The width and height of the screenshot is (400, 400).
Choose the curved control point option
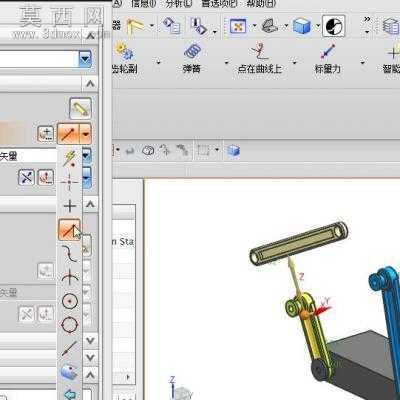69,254
